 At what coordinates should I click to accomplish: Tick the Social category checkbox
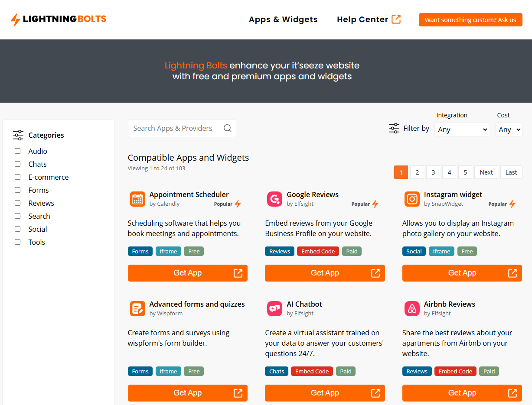click(18, 229)
